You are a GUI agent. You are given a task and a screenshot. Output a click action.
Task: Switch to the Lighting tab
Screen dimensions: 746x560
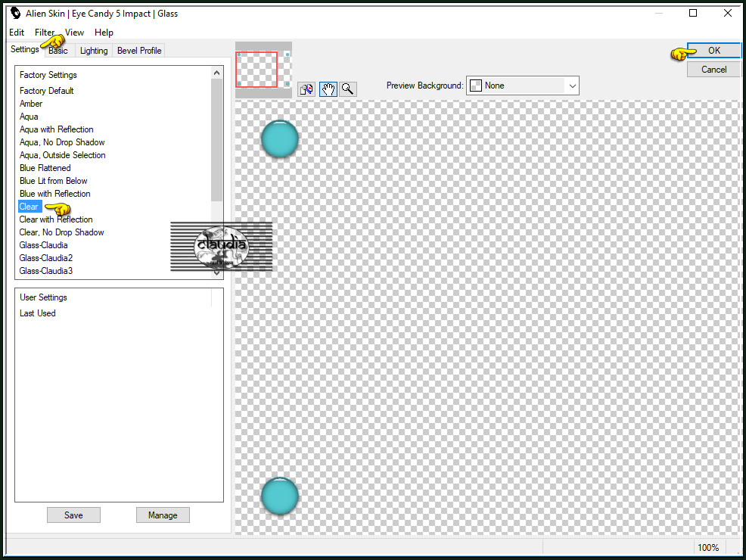click(94, 51)
